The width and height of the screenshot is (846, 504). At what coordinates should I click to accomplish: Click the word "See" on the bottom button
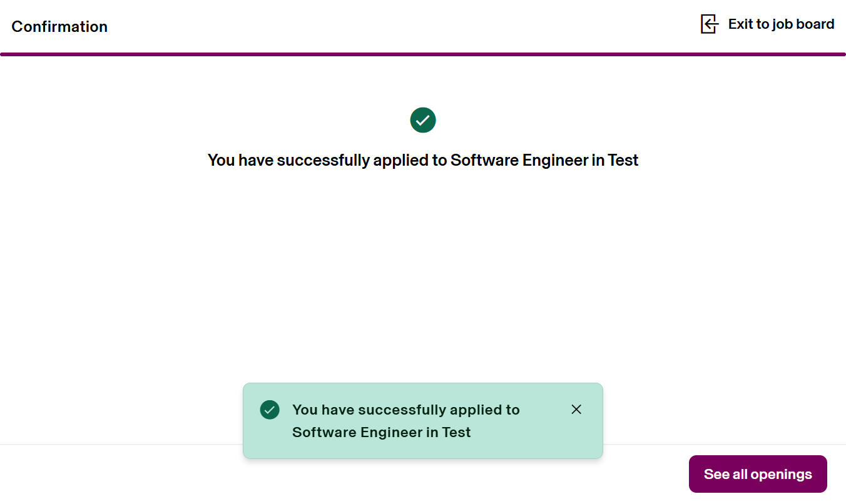pos(716,474)
